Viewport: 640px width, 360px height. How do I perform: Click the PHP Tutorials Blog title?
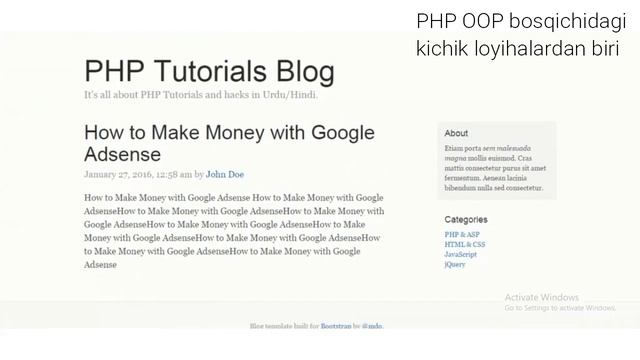pos(209,71)
